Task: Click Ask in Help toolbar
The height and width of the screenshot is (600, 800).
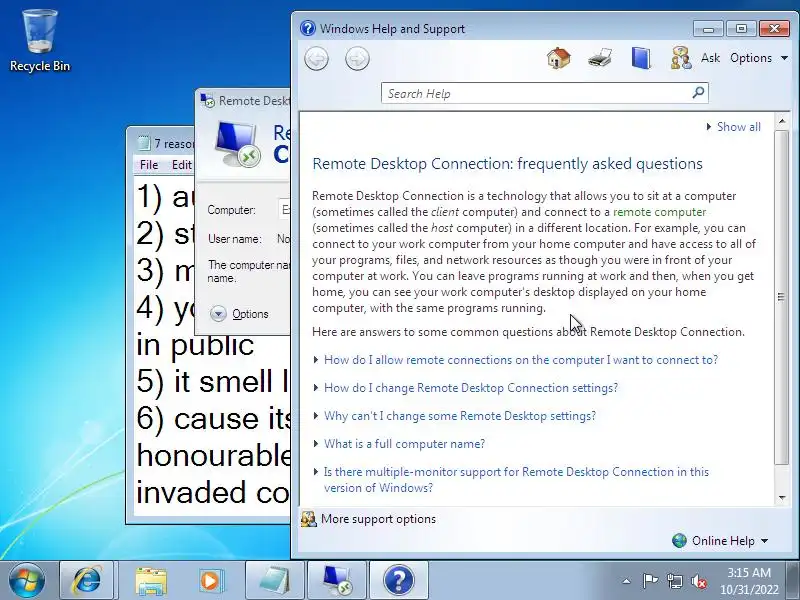Action: pyautogui.click(x=710, y=58)
